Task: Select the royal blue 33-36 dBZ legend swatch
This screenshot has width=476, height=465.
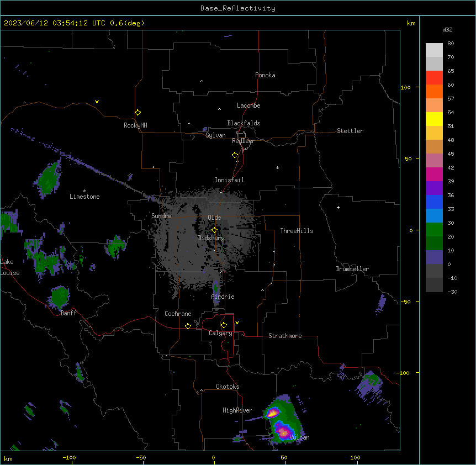Action: [x=434, y=202]
